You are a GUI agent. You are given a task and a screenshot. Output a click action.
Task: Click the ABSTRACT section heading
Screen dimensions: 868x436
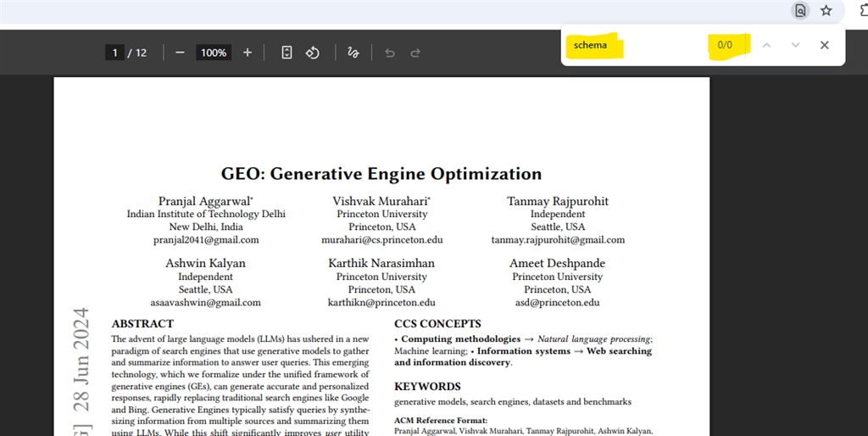tap(142, 324)
